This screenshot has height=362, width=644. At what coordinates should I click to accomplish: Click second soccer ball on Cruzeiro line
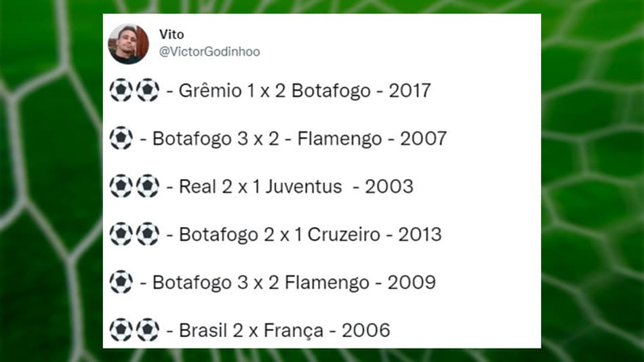[148, 234]
